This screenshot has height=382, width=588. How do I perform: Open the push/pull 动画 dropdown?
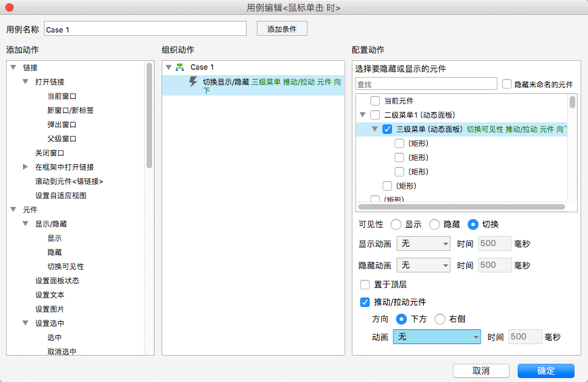coord(437,337)
